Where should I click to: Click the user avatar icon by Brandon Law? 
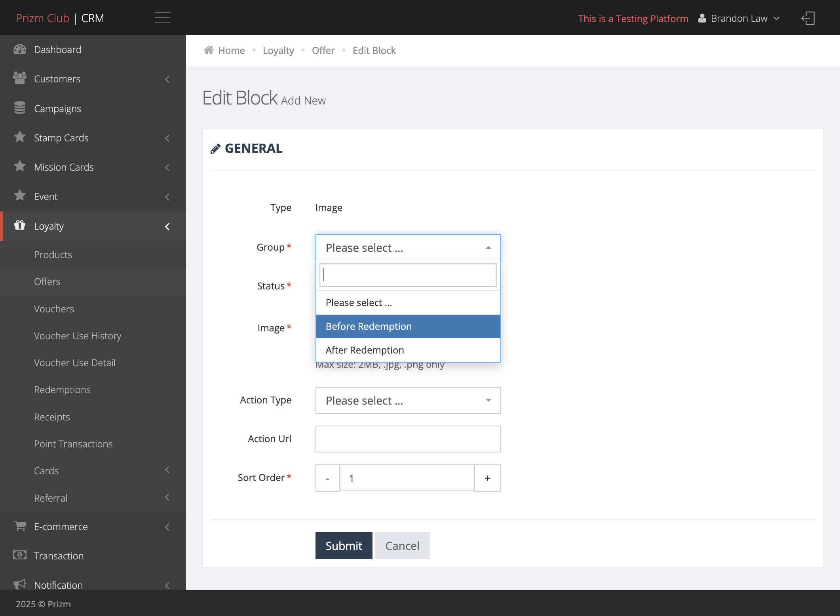point(702,18)
